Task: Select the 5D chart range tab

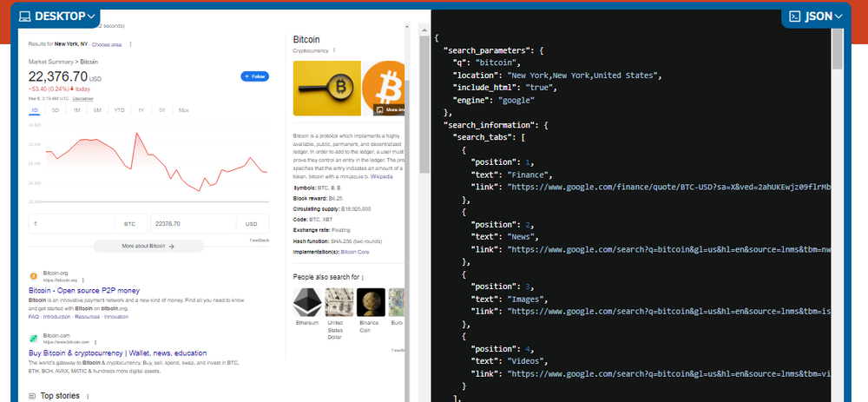Action: 56,110
